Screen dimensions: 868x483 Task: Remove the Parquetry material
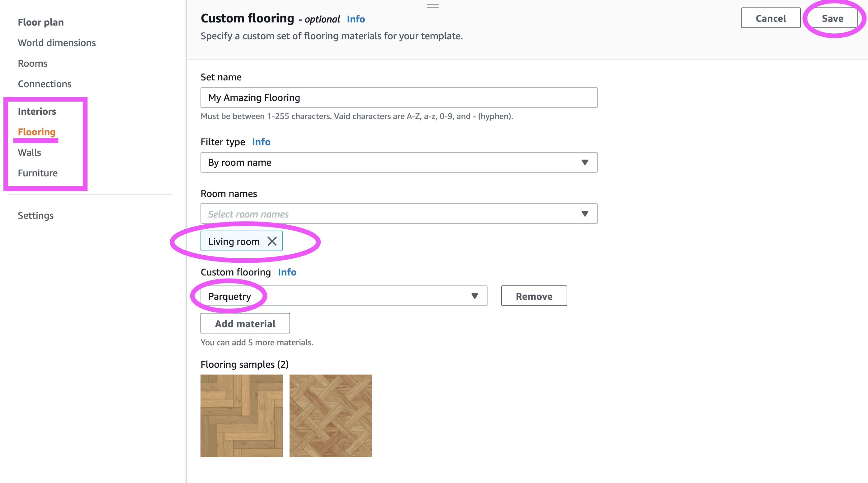(x=534, y=296)
